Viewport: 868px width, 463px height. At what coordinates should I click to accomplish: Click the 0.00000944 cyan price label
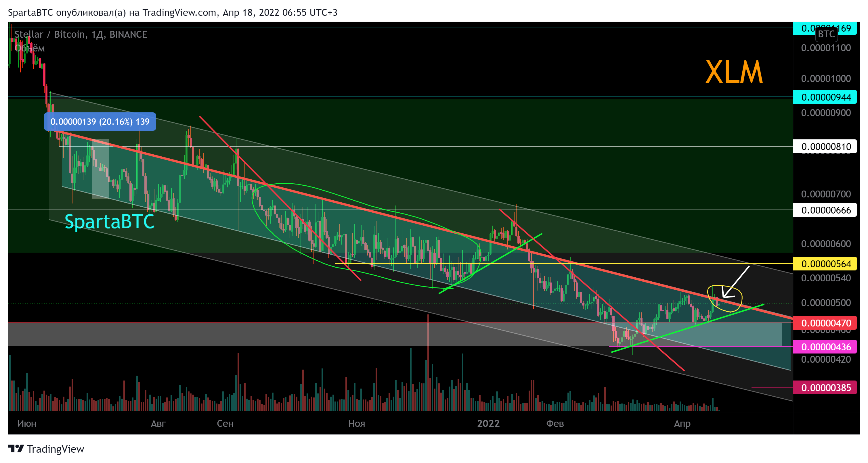[825, 97]
